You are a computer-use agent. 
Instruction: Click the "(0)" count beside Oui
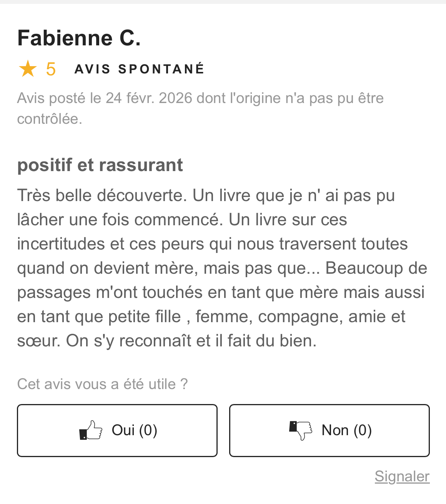[148, 430]
